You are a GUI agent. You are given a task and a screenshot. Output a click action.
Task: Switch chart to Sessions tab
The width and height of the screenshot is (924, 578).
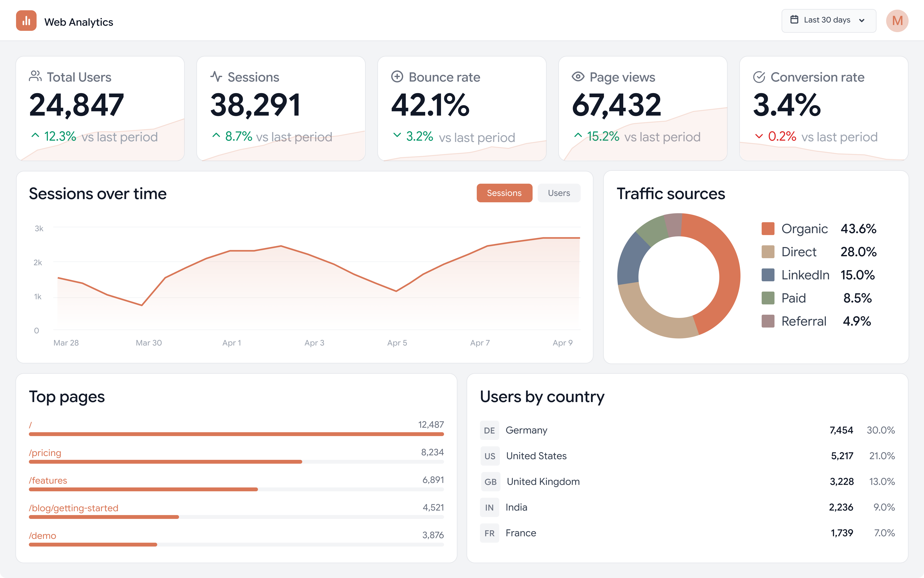[x=504, y=193]
